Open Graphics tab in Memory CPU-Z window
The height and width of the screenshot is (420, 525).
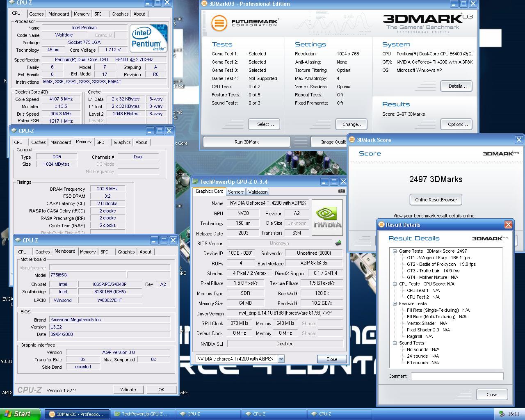point(122,142)
